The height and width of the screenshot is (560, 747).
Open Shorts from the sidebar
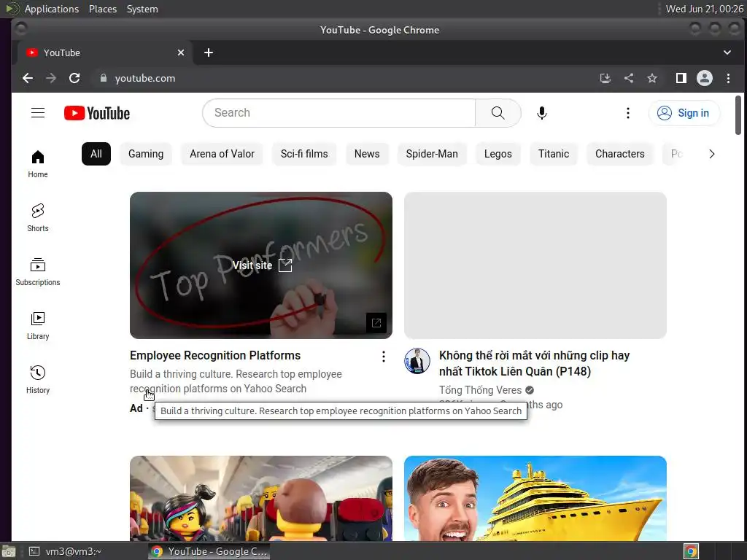[x=38, y=217]
